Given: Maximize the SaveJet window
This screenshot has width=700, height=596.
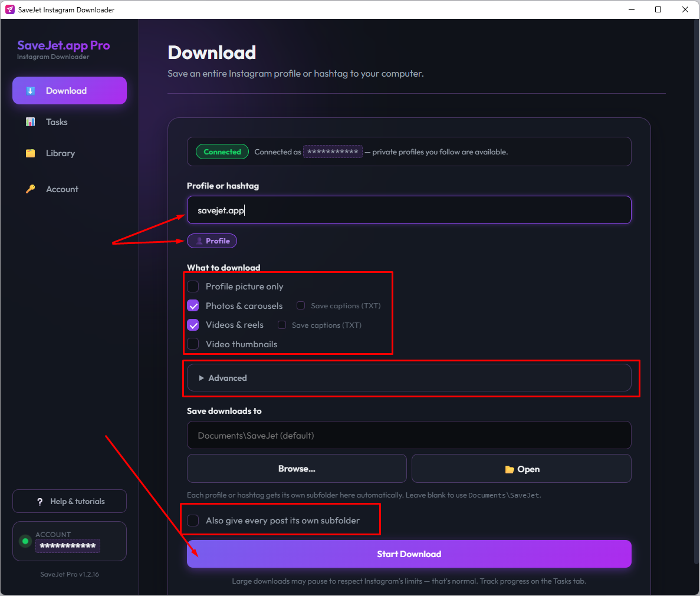Looking at the screenshot, I should tap(658, 9).
